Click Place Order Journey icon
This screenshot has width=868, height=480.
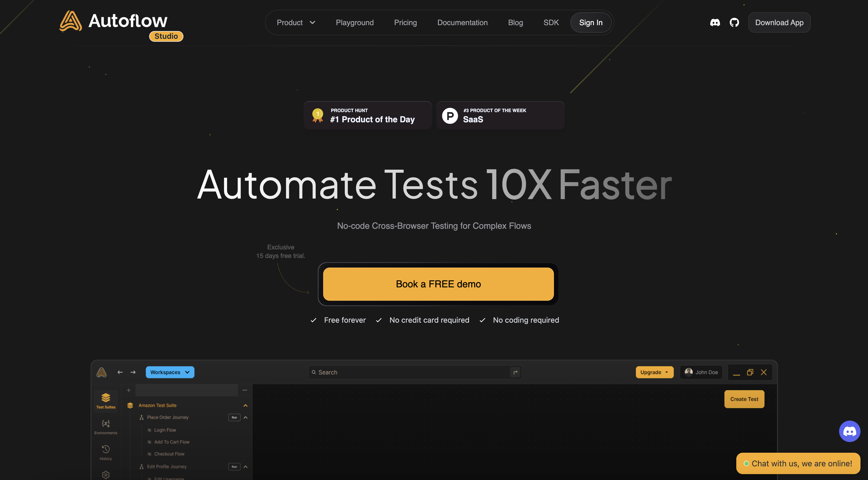(x=142, y=417)
